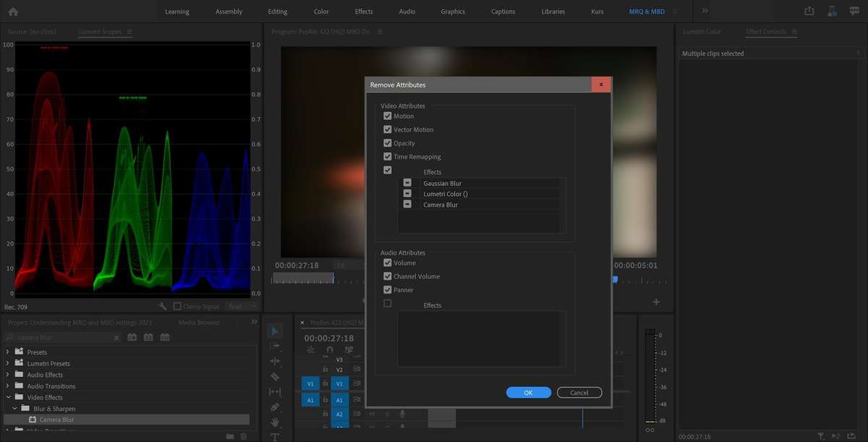868x442 pixels.
Task: Cancel the Remove Attributes dialog
Action: 579,392
